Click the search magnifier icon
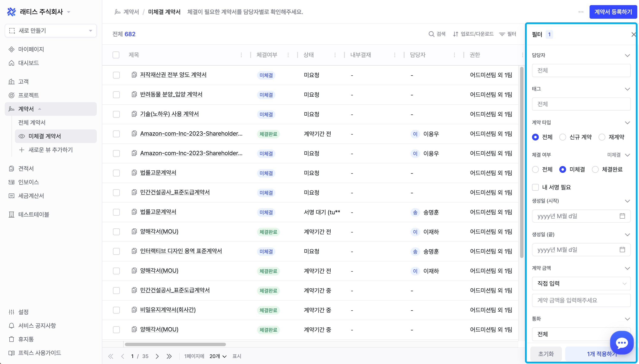This screenshot has height=364, width=639. click(x=431, y=34)
